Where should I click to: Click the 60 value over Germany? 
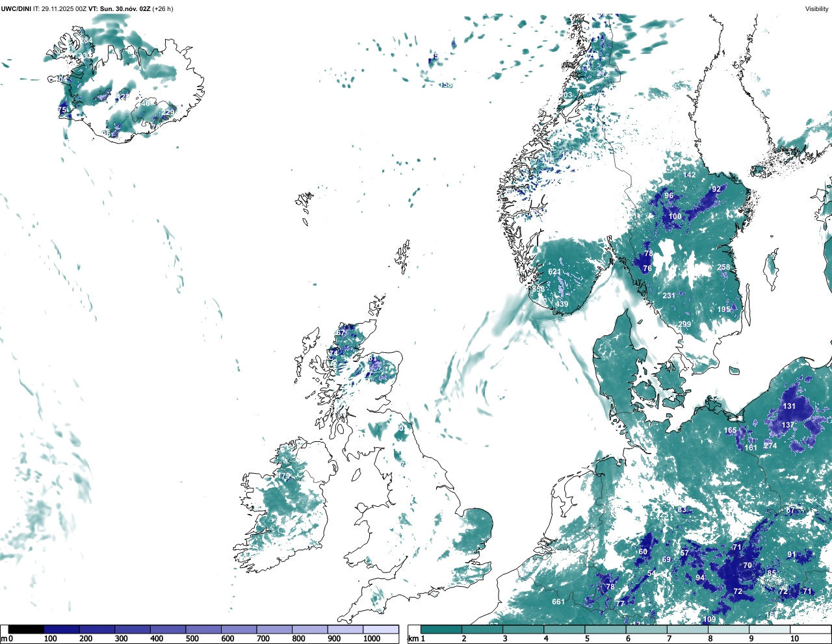[643, 552]
